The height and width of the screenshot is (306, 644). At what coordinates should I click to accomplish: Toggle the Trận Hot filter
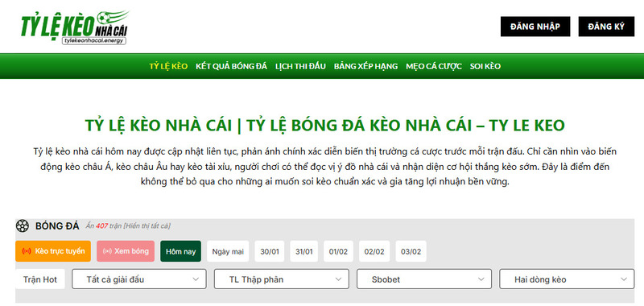coord(40,279)
